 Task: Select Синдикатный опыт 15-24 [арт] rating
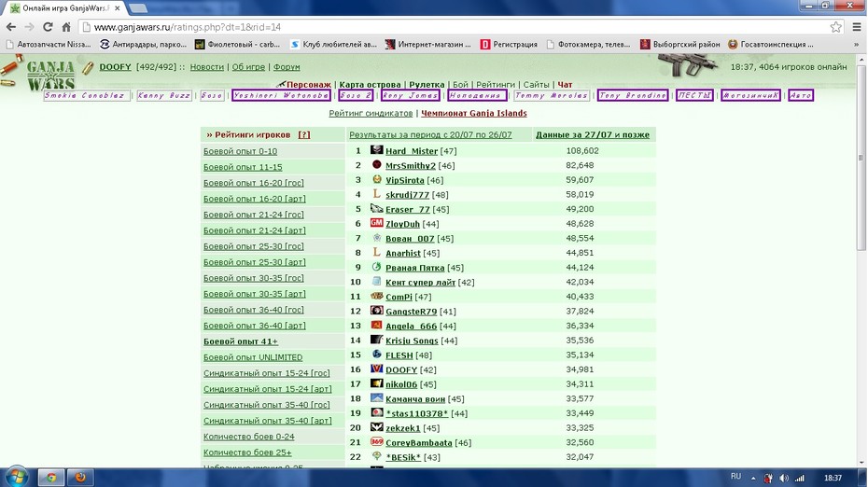coord(267,389)
